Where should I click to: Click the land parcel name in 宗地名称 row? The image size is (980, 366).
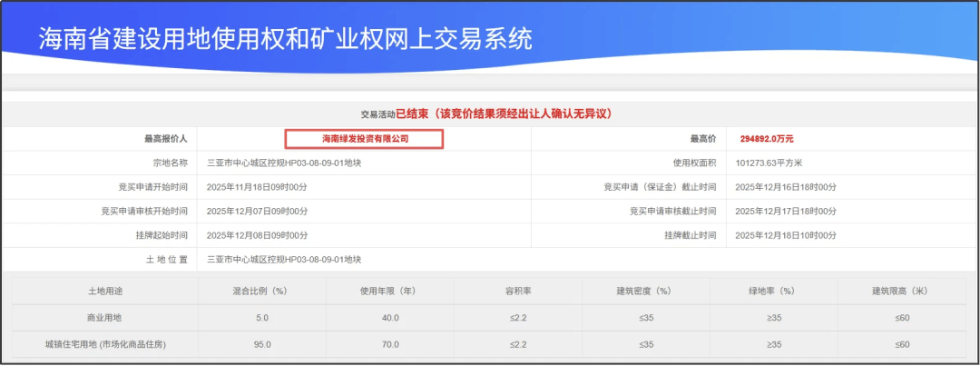(284, 163)
